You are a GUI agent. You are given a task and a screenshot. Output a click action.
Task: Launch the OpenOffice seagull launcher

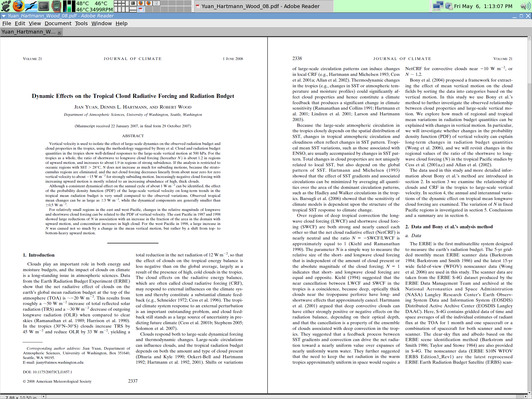[x=31, y=6]
